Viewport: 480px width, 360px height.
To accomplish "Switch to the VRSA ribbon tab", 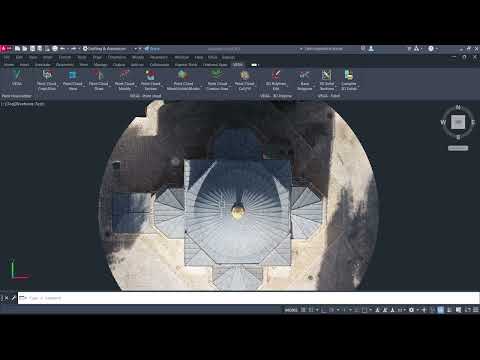I will click(x=238, y=65).
